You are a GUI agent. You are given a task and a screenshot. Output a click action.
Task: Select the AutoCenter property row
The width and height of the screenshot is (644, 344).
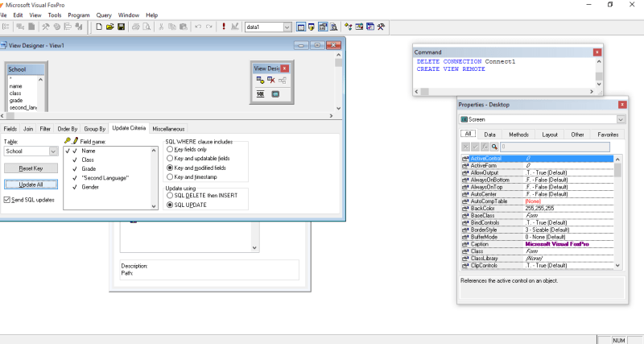point(538,194)
